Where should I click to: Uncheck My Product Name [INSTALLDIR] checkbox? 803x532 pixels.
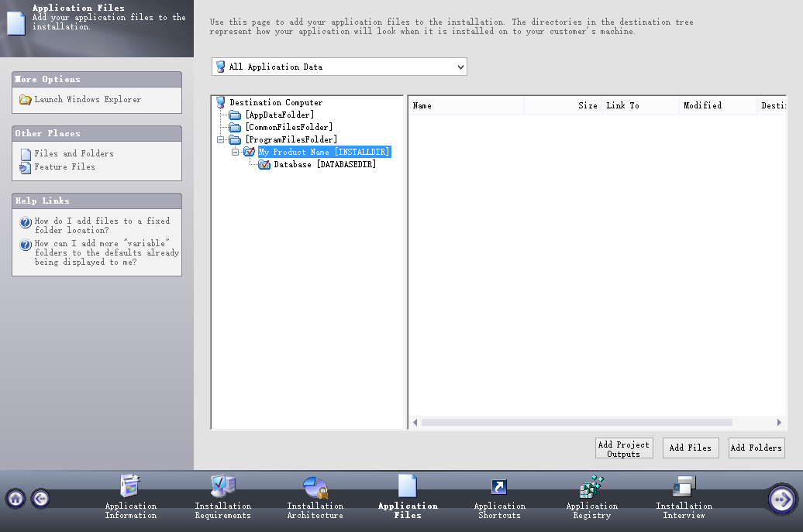coord(249,152)
